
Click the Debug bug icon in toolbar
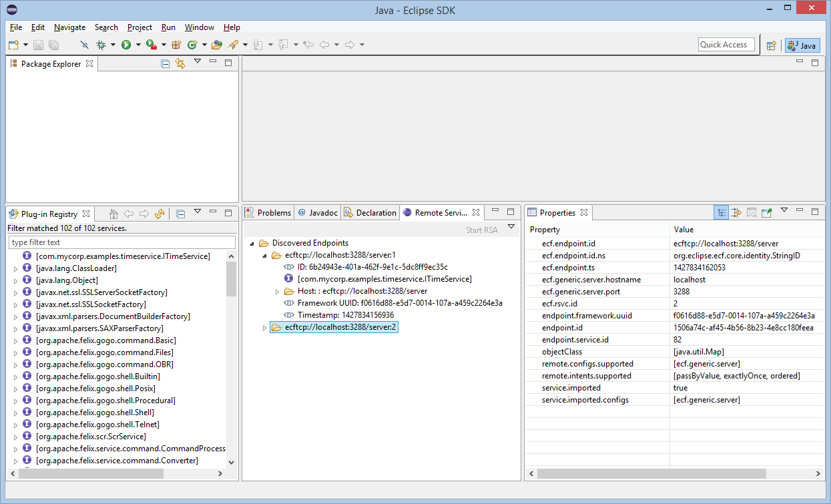pos(101,45)
